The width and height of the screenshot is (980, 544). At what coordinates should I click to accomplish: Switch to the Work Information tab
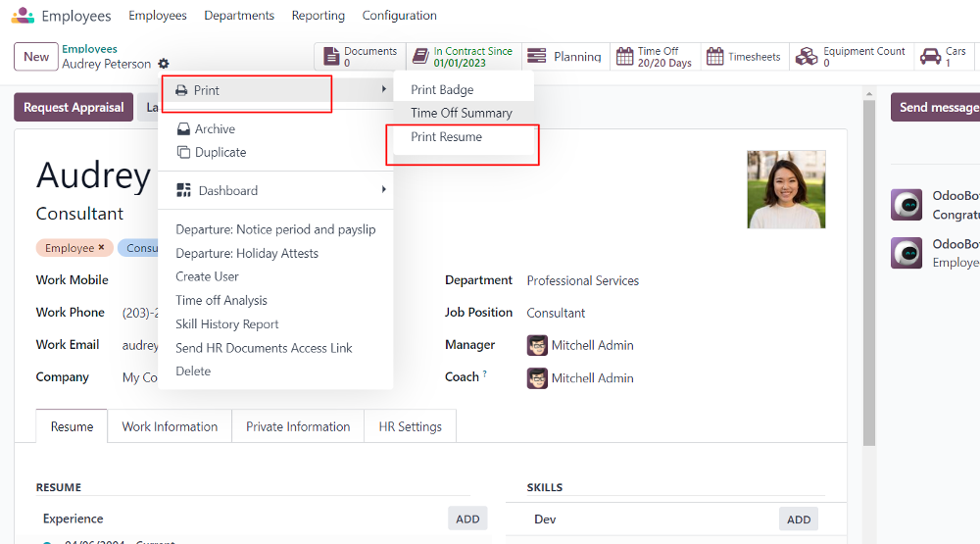click(170, 426)
